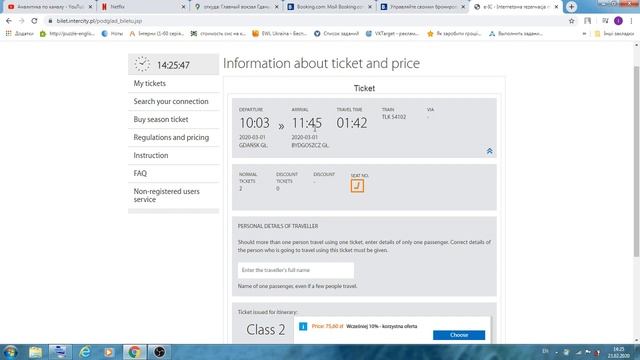The height and width of the screenshot is (360, 640).
Task: Click the EN language indicator in tray
Action: pos(545,351)
